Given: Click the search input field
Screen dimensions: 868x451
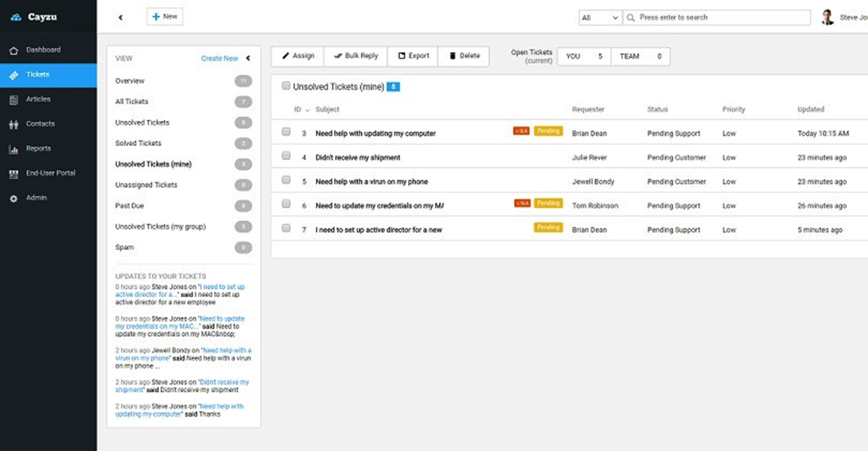Looking at the screenshot, I should 720,17.
